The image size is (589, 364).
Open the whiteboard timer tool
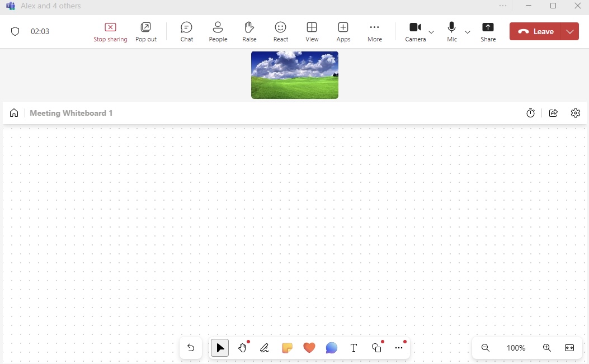click(x=530, y=113)
